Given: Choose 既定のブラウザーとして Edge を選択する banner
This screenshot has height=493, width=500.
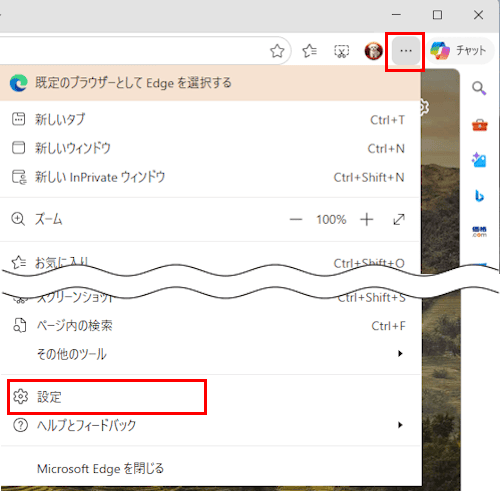Looking at the screenshot, I should (210, 83).
